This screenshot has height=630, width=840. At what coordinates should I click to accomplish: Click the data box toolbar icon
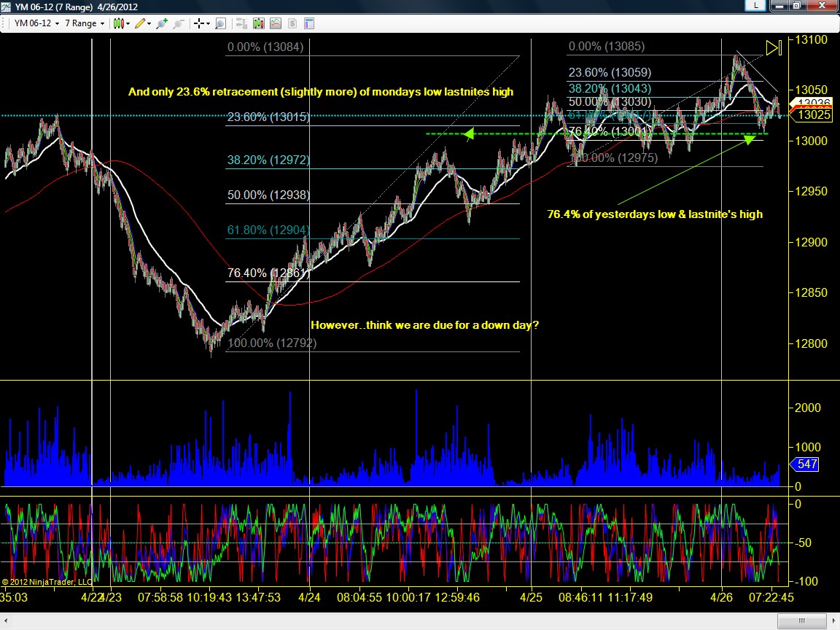pyautogui.click(x=241, y=23)
